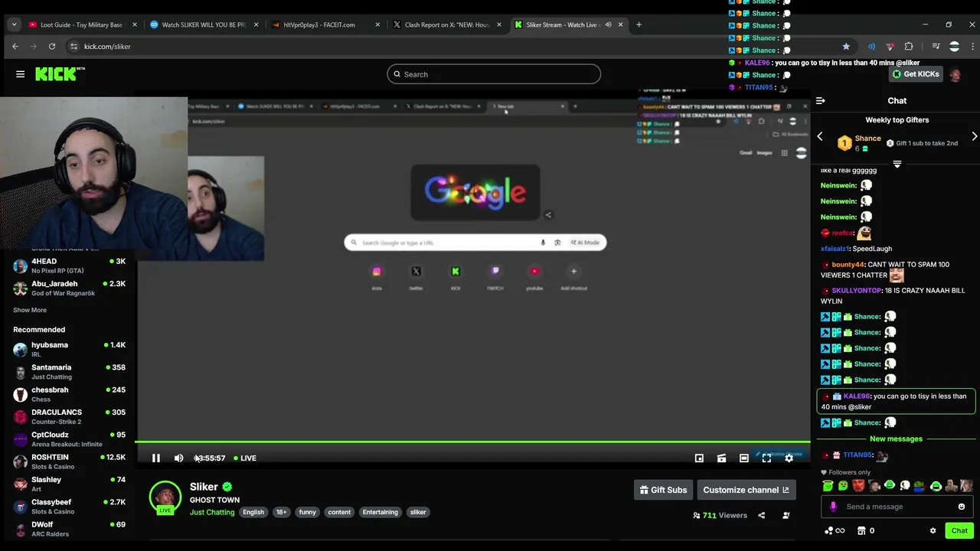Open Slashley recommended channel

[69, 484]
